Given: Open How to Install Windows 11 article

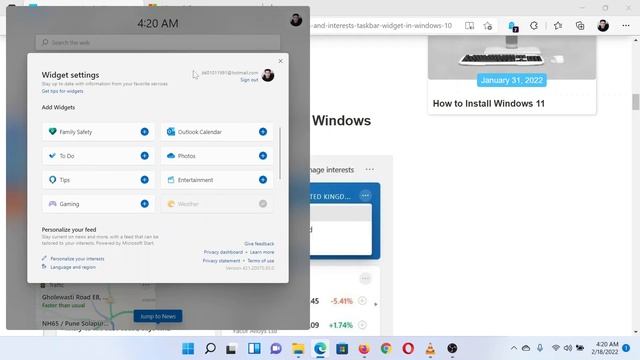Looking at the screenshot, I should click(489, 103).
